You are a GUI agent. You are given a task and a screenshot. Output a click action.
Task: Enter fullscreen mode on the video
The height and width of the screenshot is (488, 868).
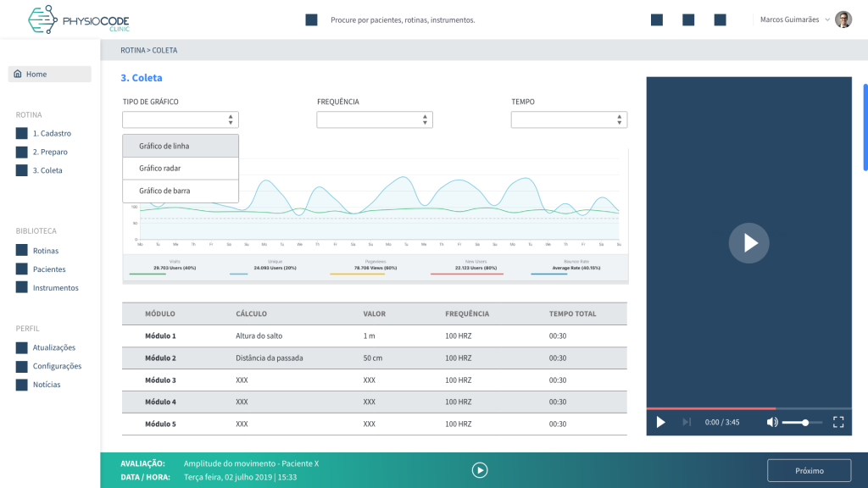tap(838, 422)
